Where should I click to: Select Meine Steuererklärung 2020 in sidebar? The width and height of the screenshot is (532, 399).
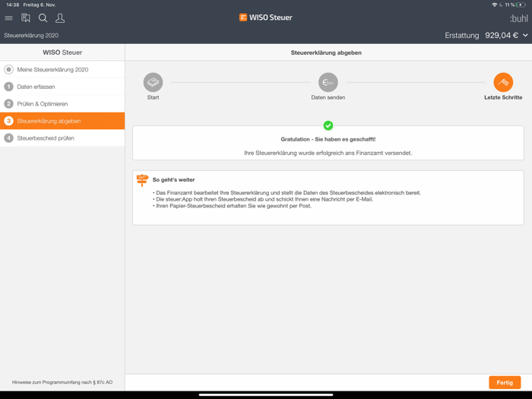52,70
